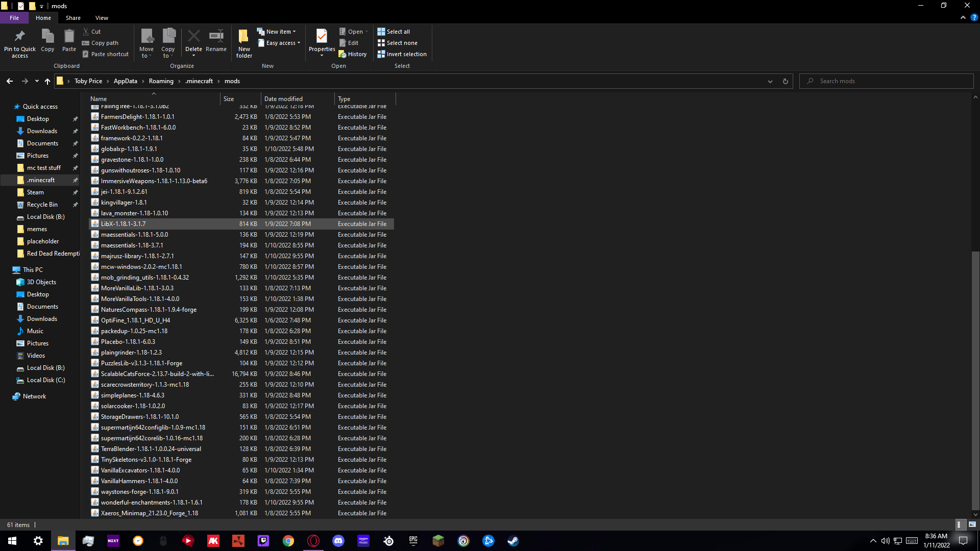The image size is (980, 551).
Task: Click the Paste ribbon icon
Action: tap(69, 37)
